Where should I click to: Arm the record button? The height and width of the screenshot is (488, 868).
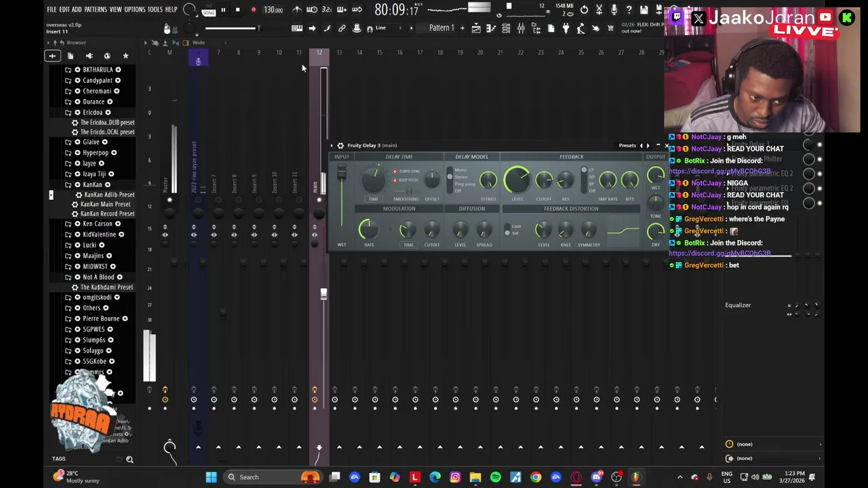253,10
